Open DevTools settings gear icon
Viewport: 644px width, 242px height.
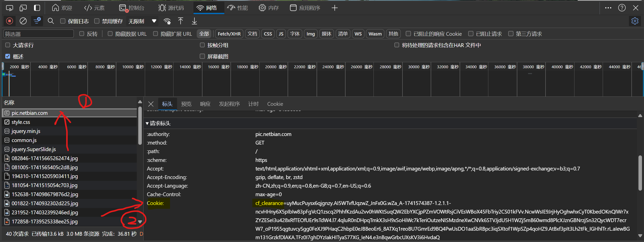pyautogui.click(x=635, y=21)
